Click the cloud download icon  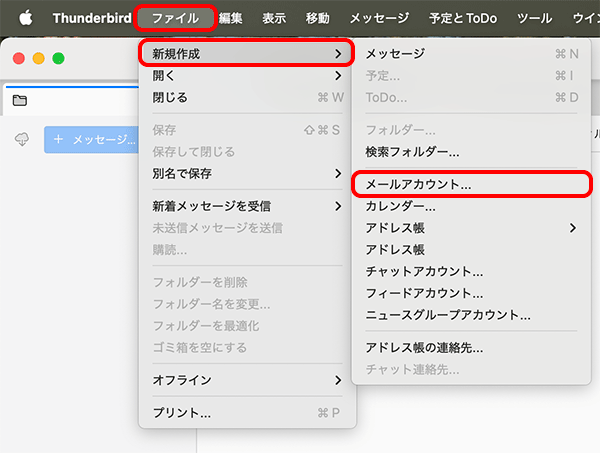click(22, 141)
